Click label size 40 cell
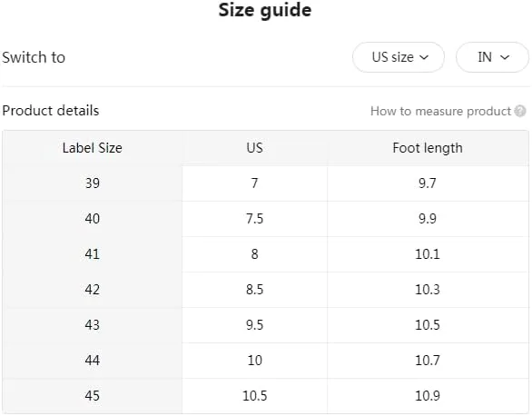This screenshot has height=416, width=532. click(93, 219)
